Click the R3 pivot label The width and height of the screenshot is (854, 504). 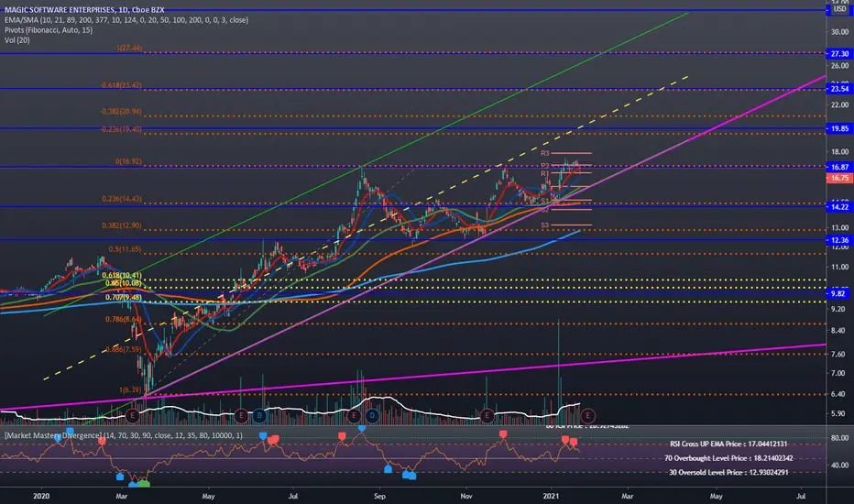545,154
